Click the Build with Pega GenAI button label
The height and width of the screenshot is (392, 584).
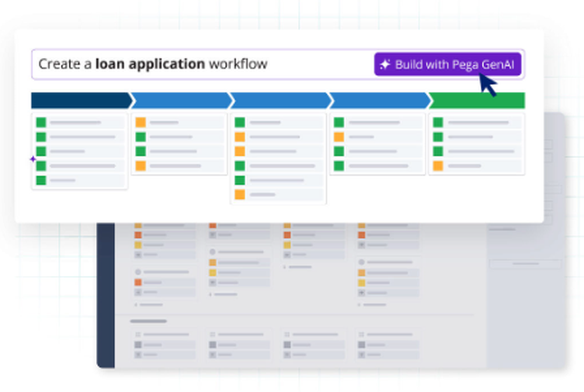(x=454, y=64)
